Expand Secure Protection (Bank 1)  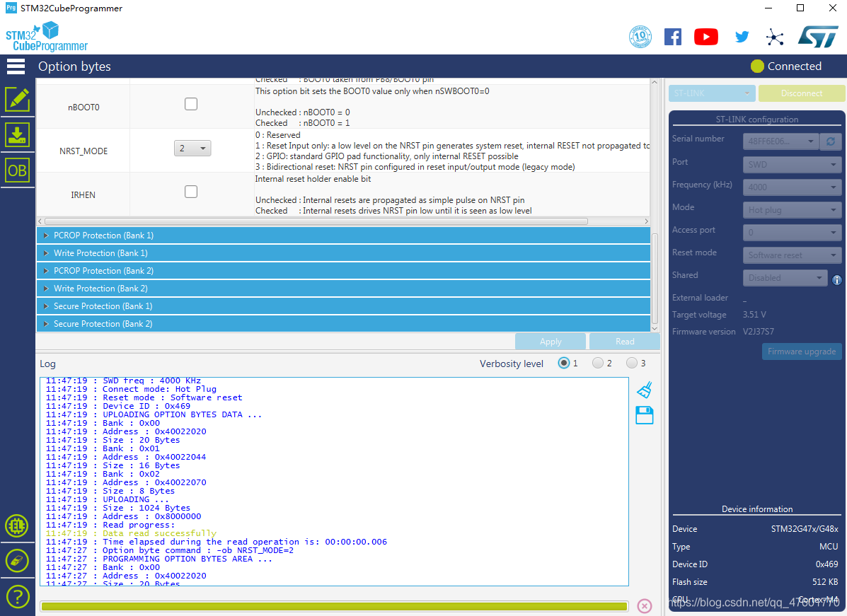coord(344,306)
